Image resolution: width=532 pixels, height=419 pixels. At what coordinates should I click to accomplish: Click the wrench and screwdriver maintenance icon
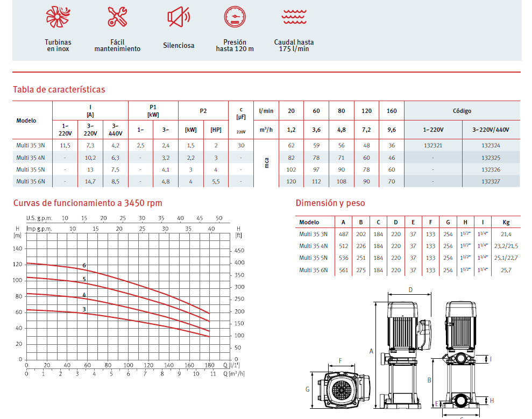click(x=117, y=17)
